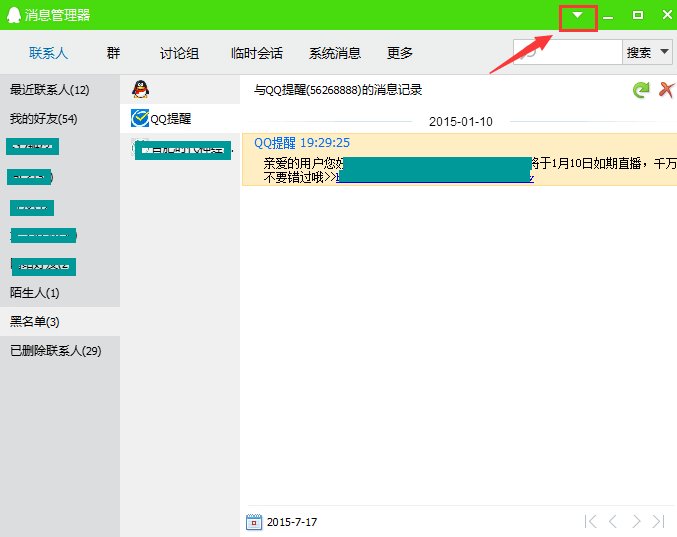Go to previous page of records
Viewport: 677px width, 537px height.
612,521
